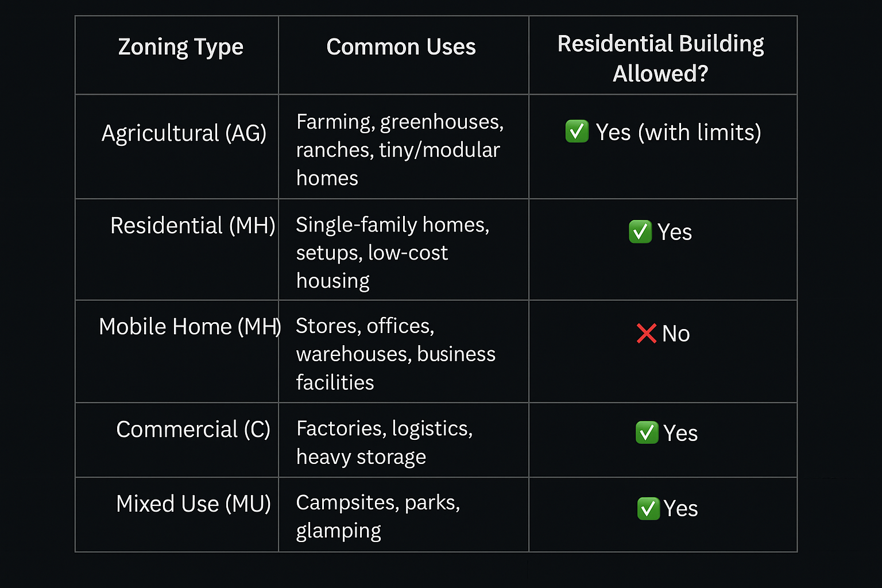Select the "Single-family homes, setups" uses text
882x588 pixels.
(392, 253)
